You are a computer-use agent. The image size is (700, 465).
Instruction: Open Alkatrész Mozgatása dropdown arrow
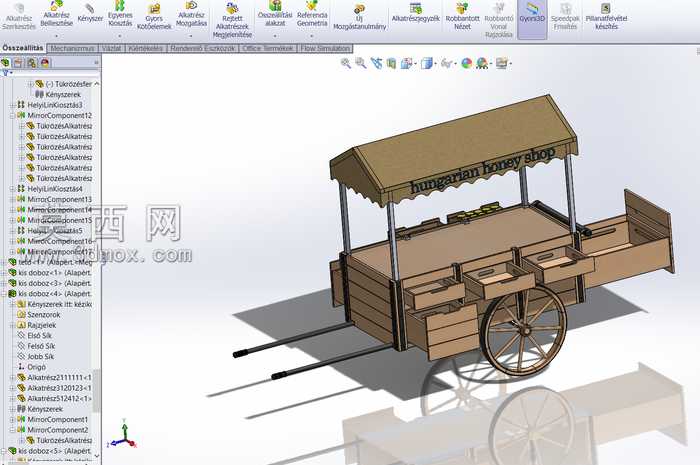point(191,35)
